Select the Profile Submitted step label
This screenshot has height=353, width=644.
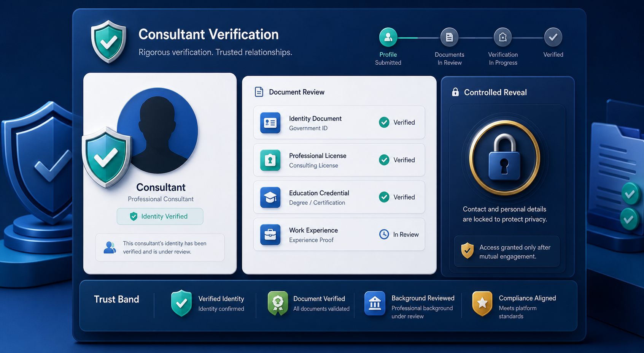(x=388, y=59)
